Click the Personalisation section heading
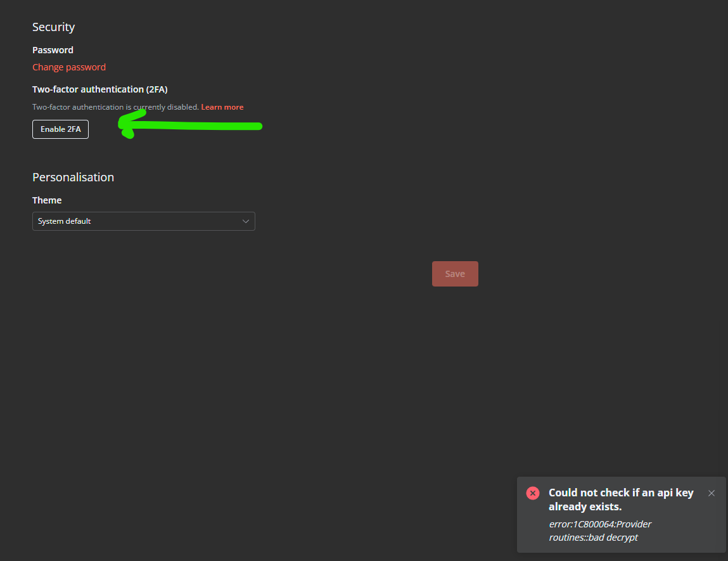The width and height of the screenshot is (728, 561). tap(73, 177)
